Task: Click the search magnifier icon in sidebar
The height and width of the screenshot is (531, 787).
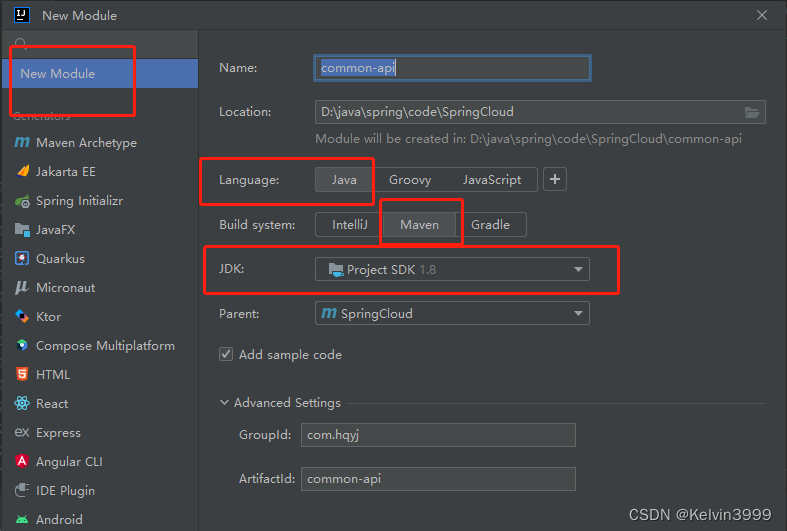Action: point(21,43)
